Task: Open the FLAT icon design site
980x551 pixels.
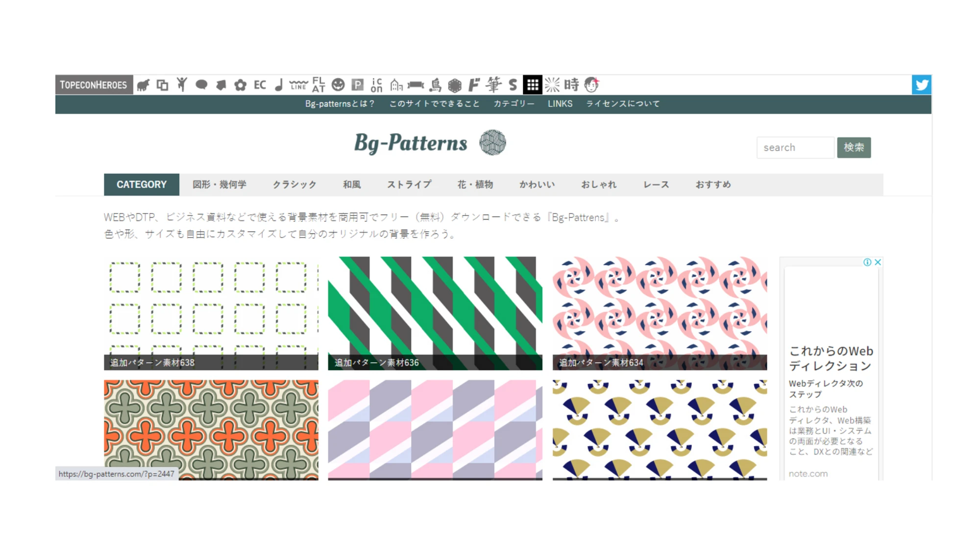Action: 318,85
